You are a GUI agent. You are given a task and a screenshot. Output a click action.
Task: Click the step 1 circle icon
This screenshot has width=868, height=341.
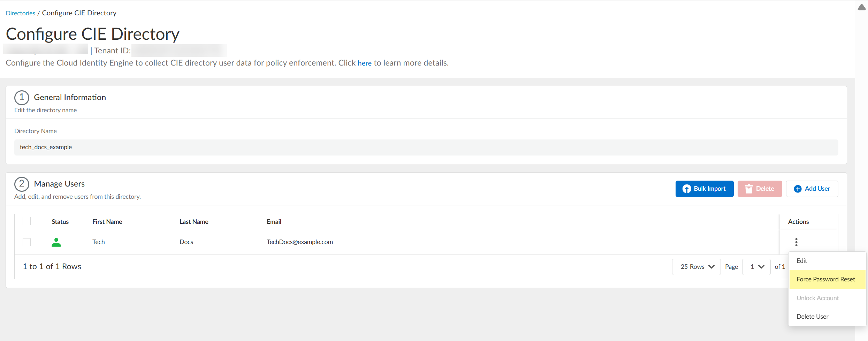[x=22, y=98]
